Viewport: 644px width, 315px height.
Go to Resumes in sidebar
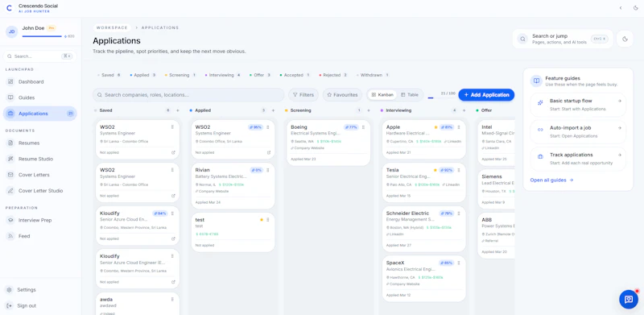click(x=39, y=143)
